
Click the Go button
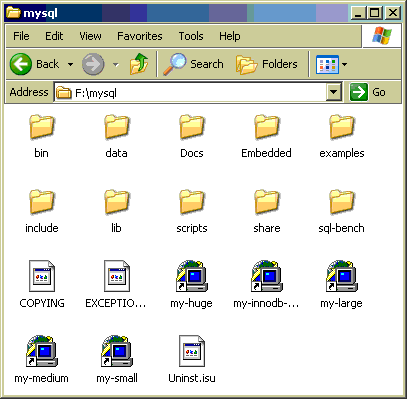tap(368, 92)
